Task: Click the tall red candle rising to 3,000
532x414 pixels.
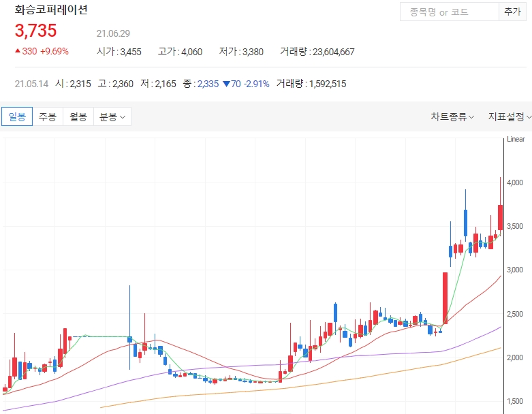Action: (x=445, y=298)
